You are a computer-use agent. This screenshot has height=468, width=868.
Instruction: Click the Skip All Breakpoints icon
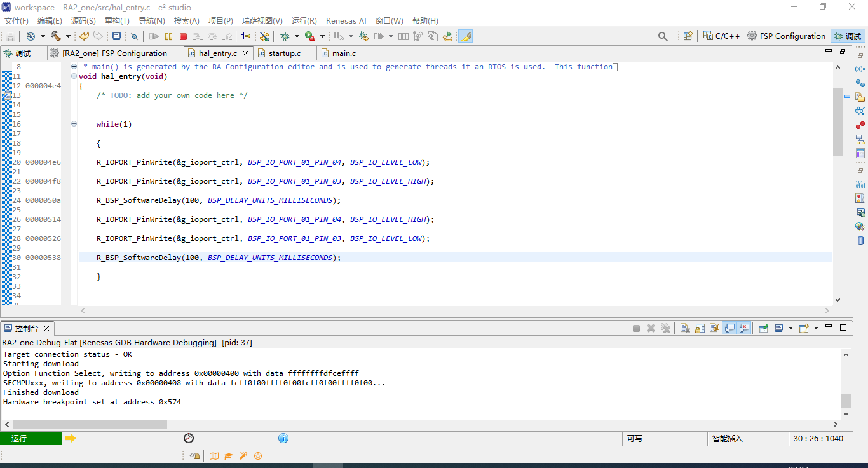click(x=134, y=36)
